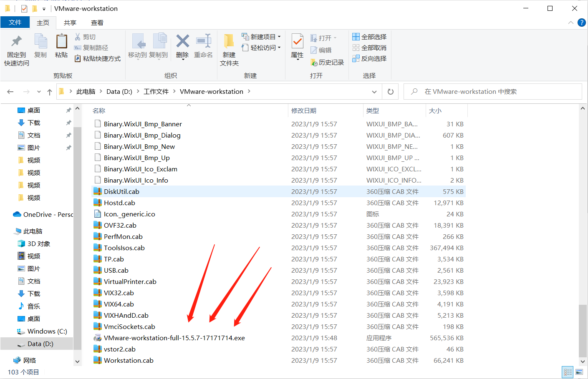Switch to large icons view in status bar
588x379 pixels.
pos(579,372)
